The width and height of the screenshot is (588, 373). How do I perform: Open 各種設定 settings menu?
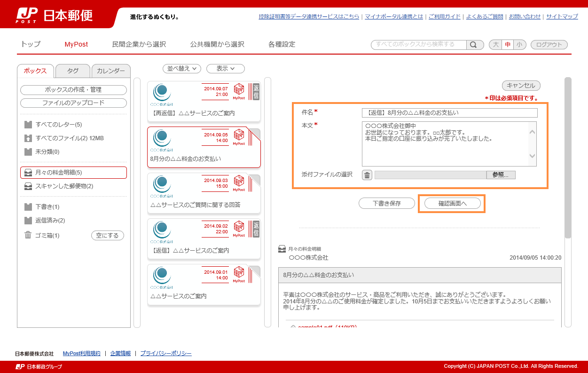pos(282,44)
